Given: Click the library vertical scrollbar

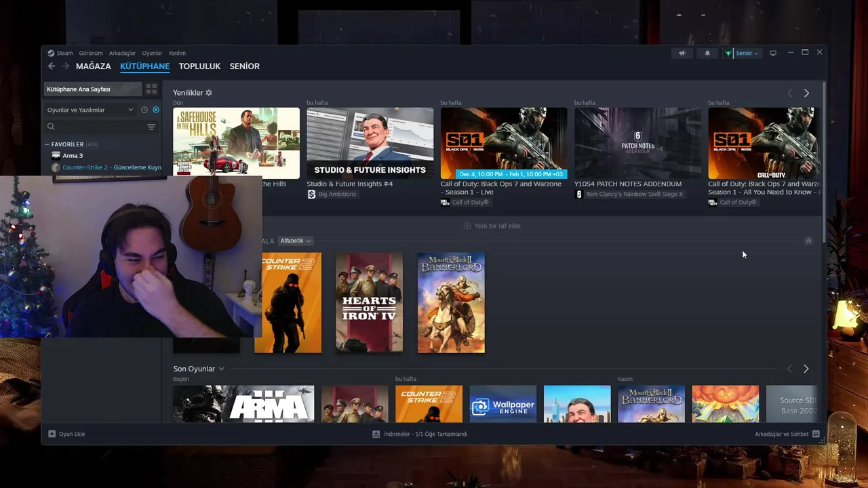Looking at the screenshot, I should (x=824, y=163).
